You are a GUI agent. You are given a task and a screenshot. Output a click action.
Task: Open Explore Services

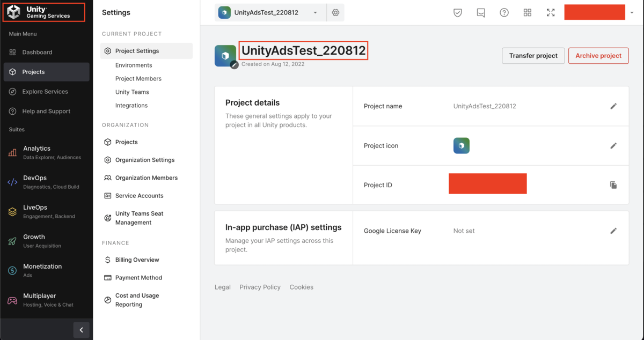click(x=46, y=92)
